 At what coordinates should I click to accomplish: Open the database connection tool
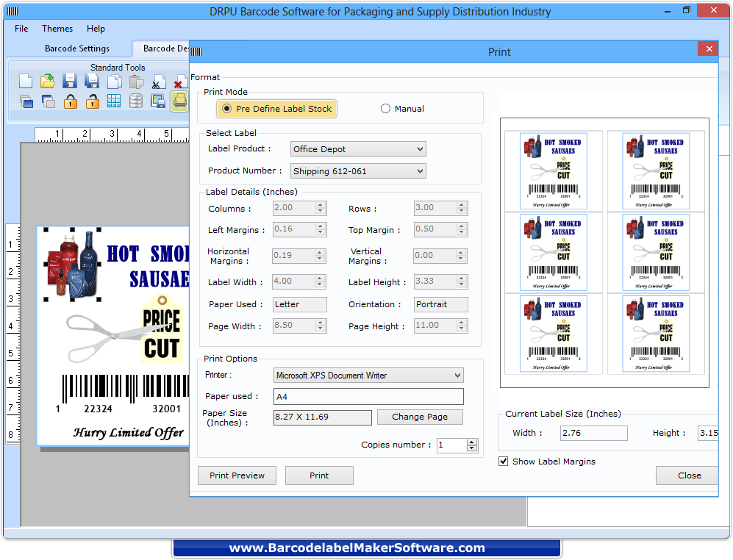click(136, 101)
